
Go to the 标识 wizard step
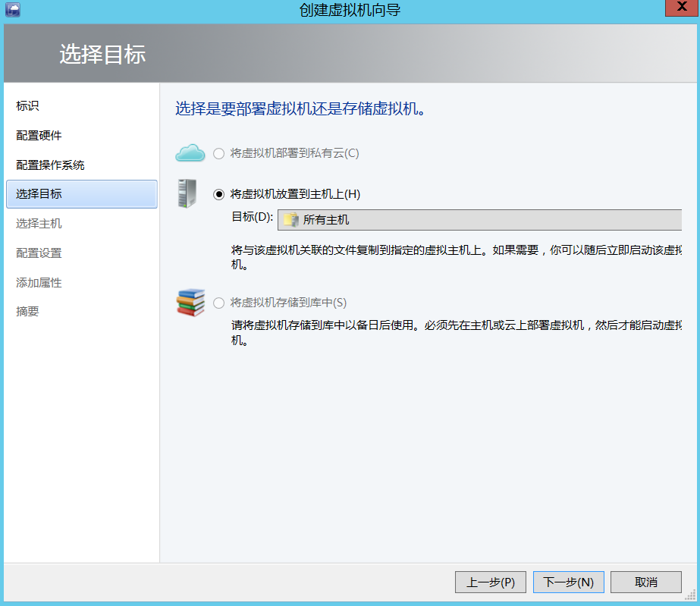[27, 106]
